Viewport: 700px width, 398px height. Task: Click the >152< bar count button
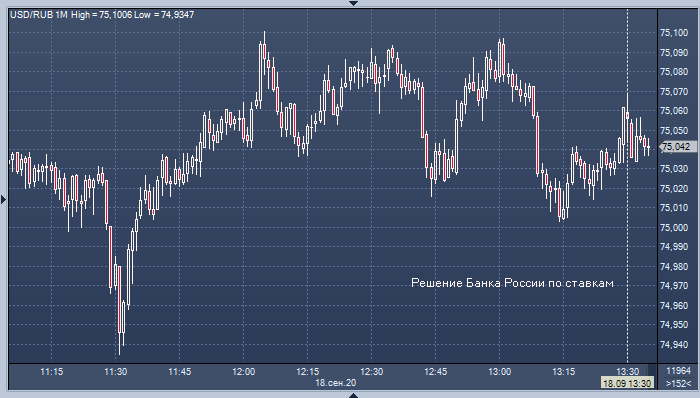click(x=678, y=383)
